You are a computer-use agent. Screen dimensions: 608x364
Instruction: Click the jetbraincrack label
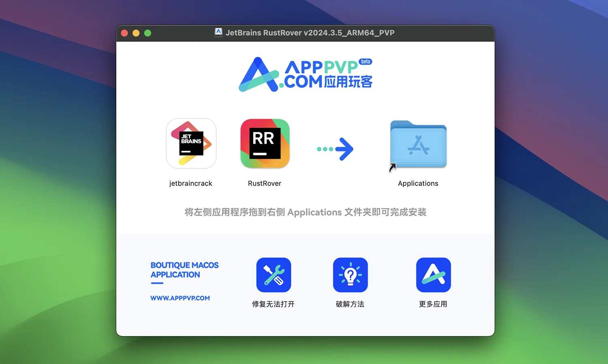pyautogui.click(x=191, y=183)
